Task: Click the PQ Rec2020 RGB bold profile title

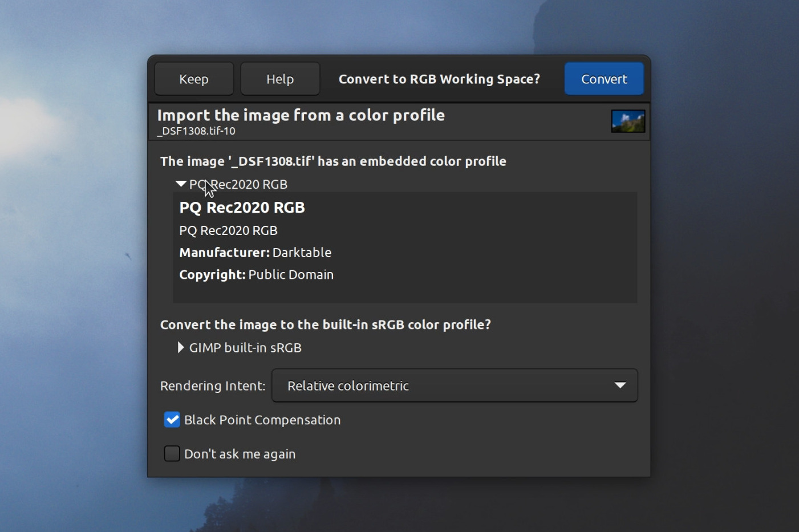Action: point(242,208)
